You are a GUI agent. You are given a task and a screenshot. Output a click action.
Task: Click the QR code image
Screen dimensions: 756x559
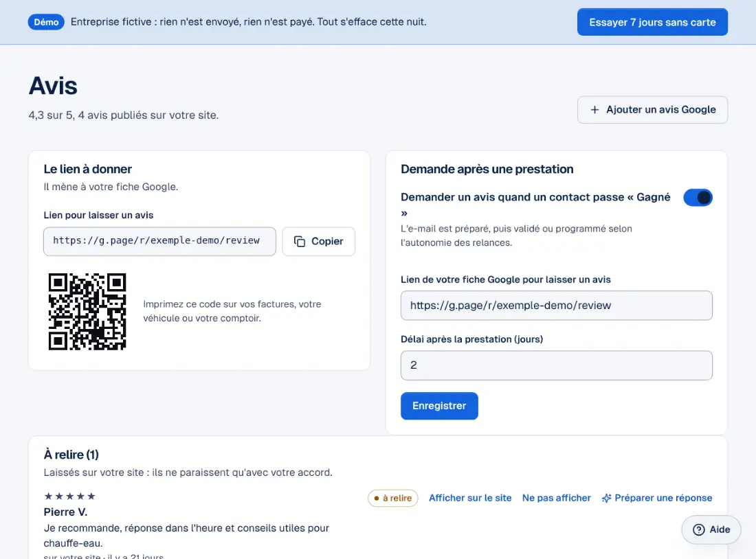(x=87, y=311)
